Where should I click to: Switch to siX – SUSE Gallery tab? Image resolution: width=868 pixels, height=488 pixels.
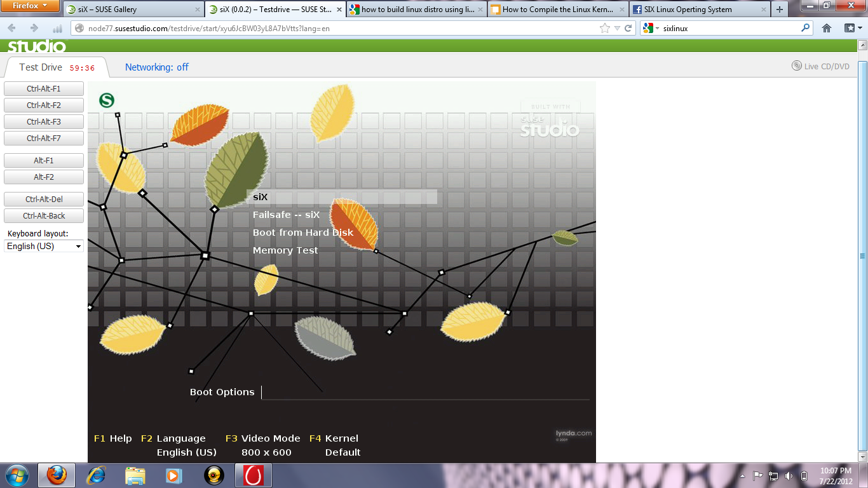point(133,10)
